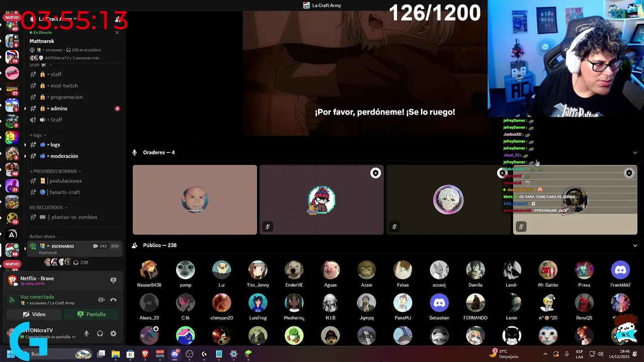Open system tray microphone indicator
This screenshot has height=362, width=644.
point(567,354)
